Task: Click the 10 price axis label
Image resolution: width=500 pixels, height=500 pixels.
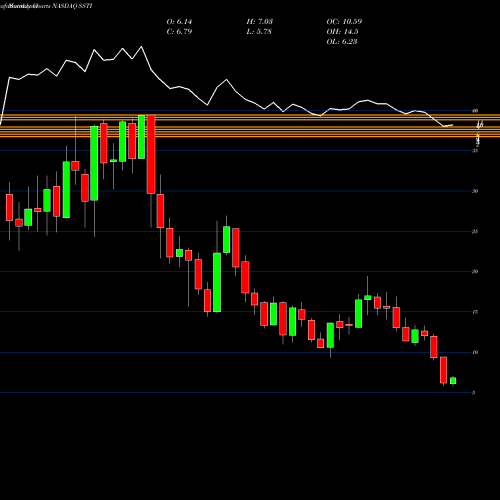Action: (x=475, y=352)
